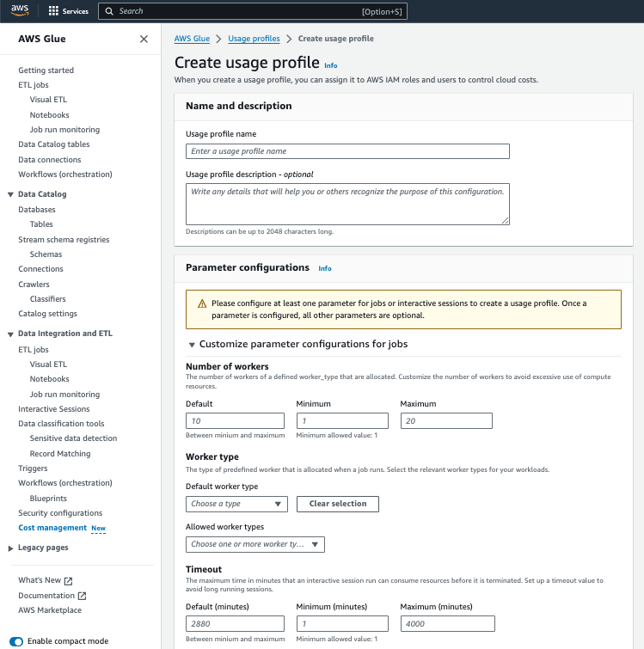Open Info link beside Parameter configurations
Image resolution: width=644 pixels, height=649 pixels.
[x=324, y=268]
